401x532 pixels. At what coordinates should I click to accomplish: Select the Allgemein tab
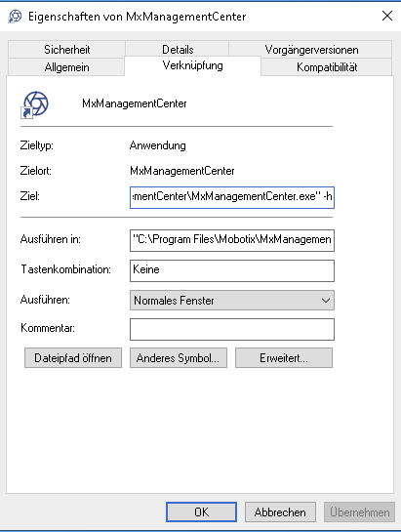pyautogui.click(x=66, y=67)
